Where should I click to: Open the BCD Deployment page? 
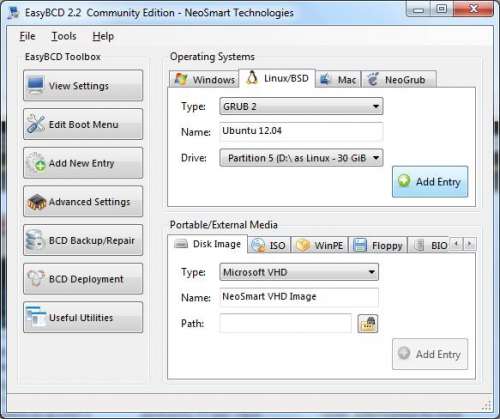(x=83, y=279)
